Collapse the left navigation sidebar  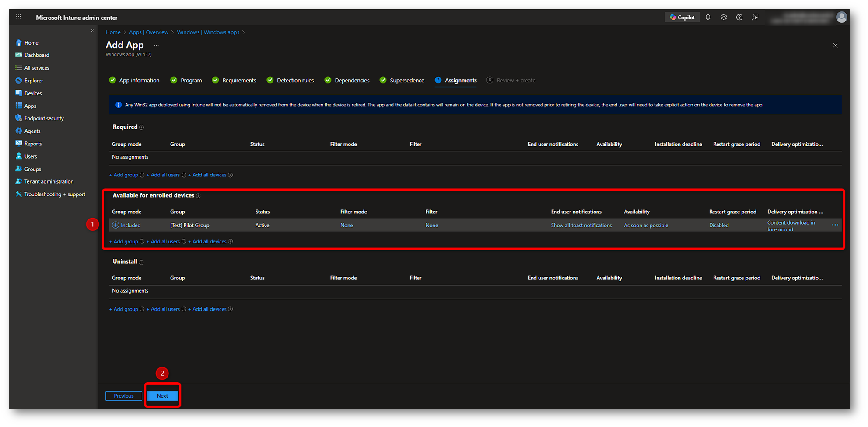coord(92,31)
